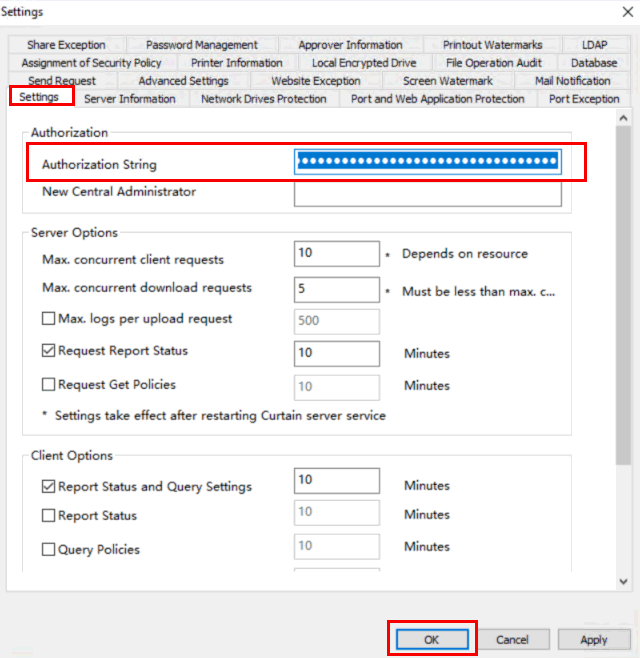Image resolution: width=640 pixels, height=658 pixels.
Task: Open the Network Drives Protection tab
Action: coord(263,99)
